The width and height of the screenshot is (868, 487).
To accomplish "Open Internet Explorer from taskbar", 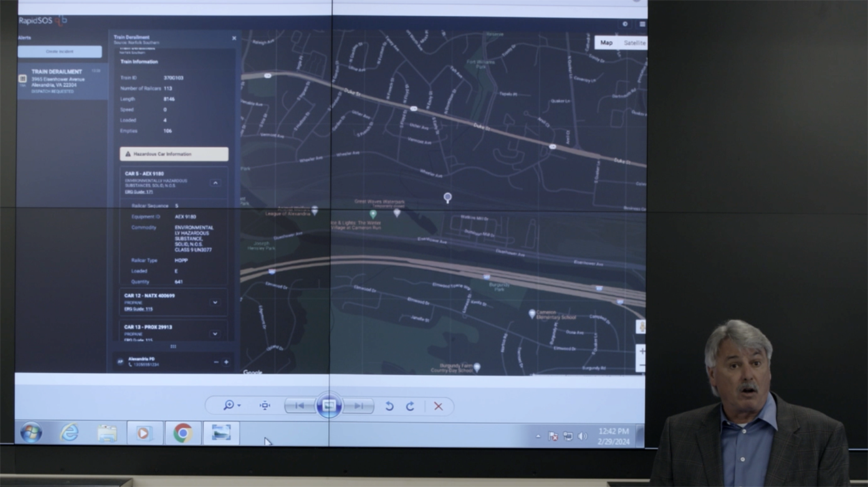I will [x=69, y=433].
